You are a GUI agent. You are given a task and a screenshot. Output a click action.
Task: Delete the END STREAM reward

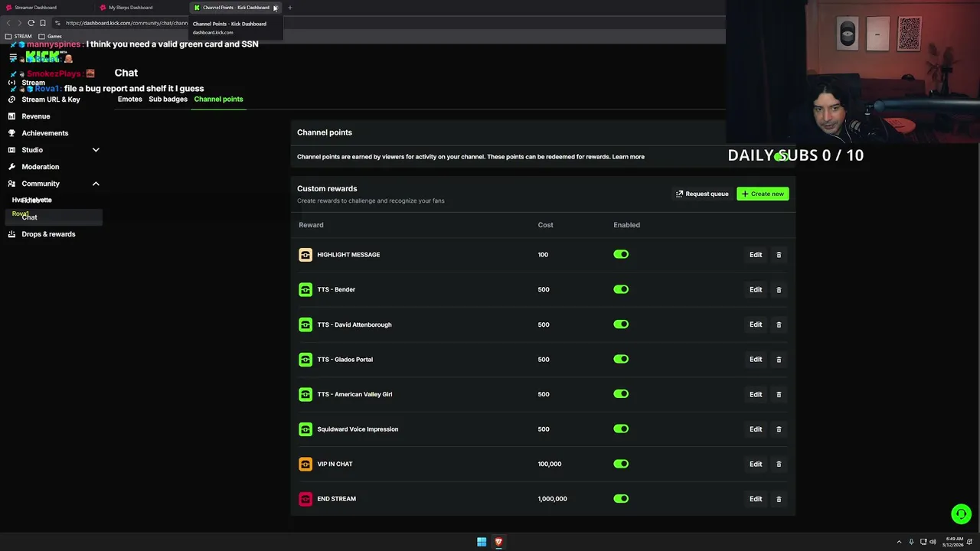pyautogui.click(x=779, y=499)
